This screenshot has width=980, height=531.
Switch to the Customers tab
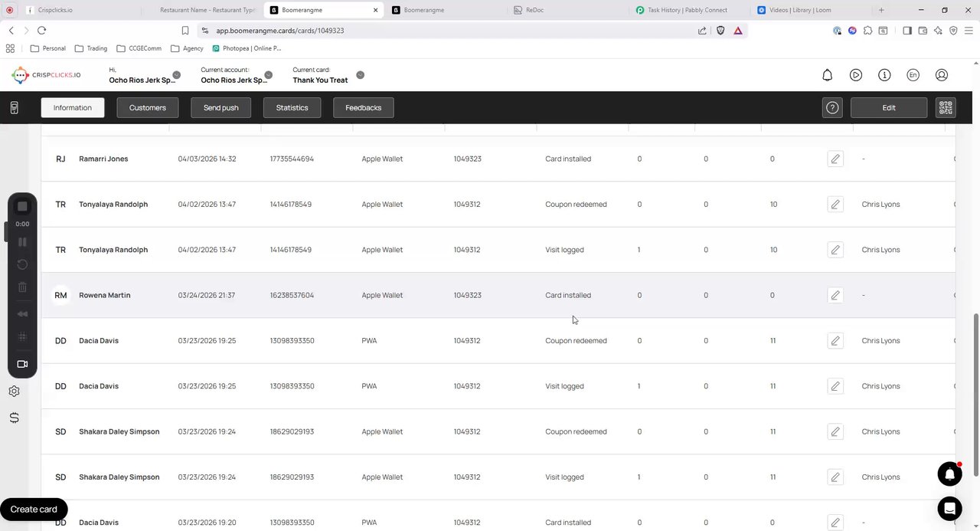point(148,108)
